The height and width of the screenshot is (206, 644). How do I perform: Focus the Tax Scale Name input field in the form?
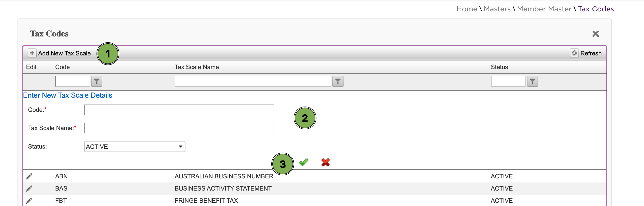(179, 128)
